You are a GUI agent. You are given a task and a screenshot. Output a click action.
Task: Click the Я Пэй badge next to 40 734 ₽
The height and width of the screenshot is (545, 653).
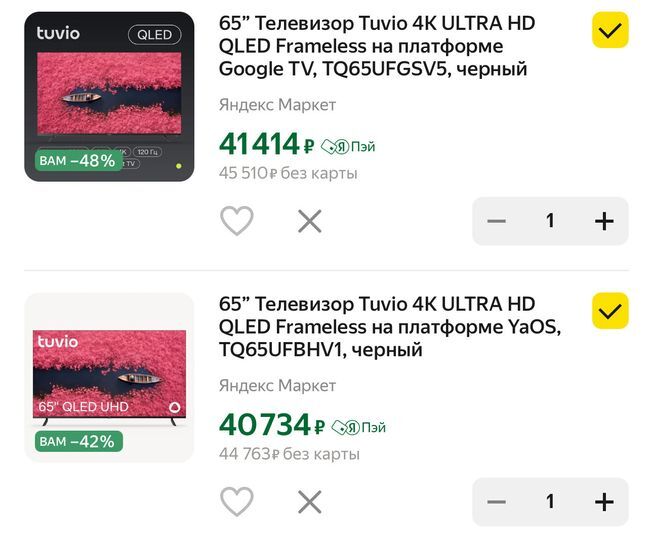pos(359,427)
